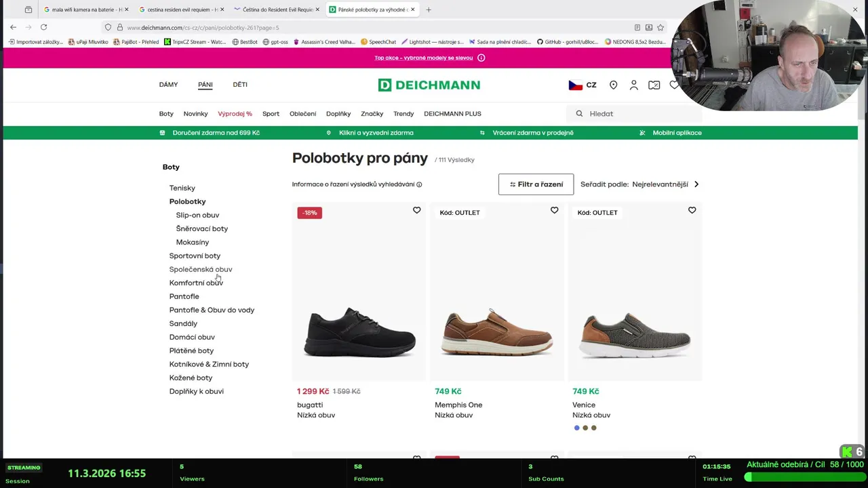Bookmark this page with the star icon

click(x=660, y=28)
